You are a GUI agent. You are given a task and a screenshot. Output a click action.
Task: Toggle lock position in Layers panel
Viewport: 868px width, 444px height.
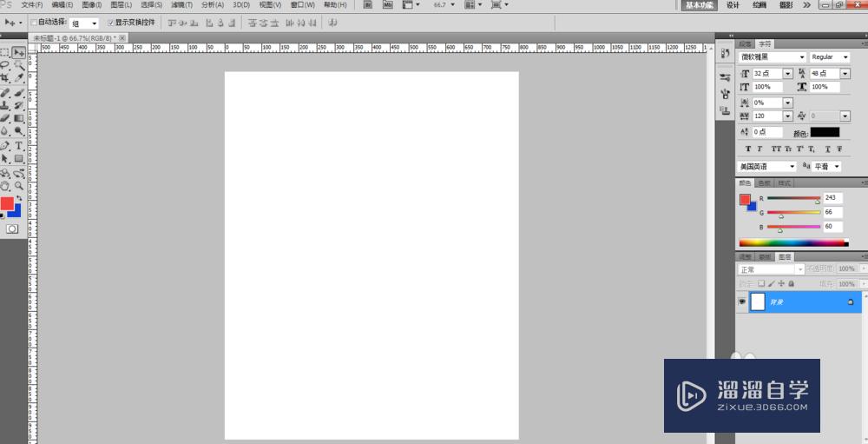pyautogui.click(x=781, y=283)
